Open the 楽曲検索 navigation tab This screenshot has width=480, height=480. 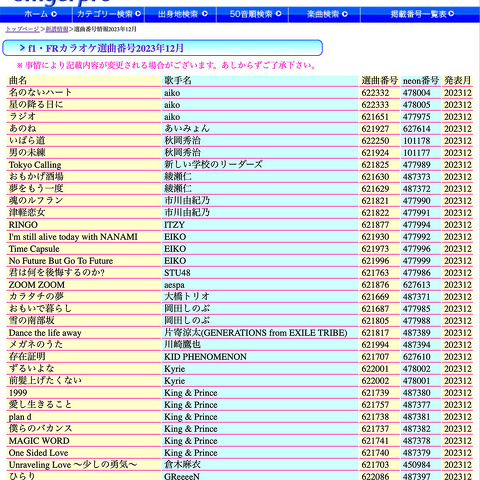pos(324,14)
